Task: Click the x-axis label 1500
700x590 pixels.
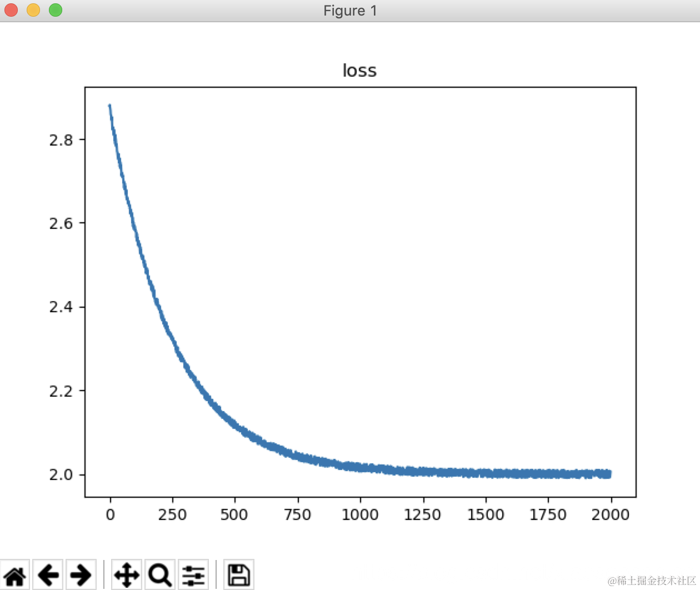Action: pos(486,514)
